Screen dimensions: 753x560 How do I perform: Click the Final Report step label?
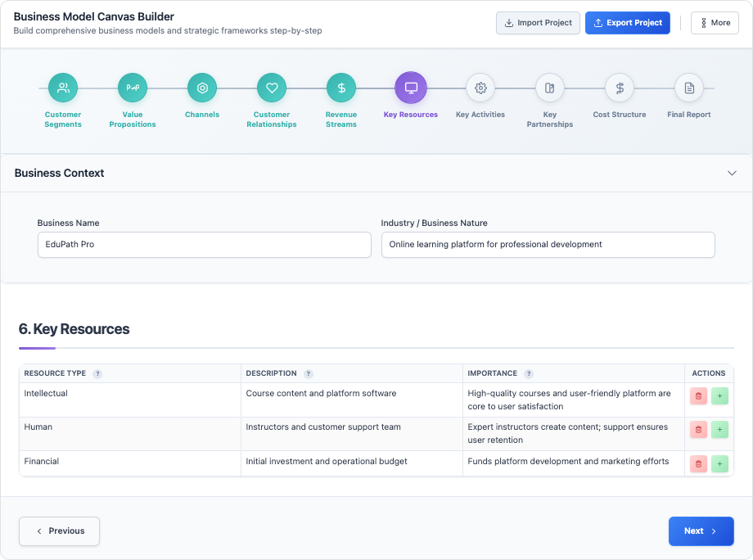[689, 115]
